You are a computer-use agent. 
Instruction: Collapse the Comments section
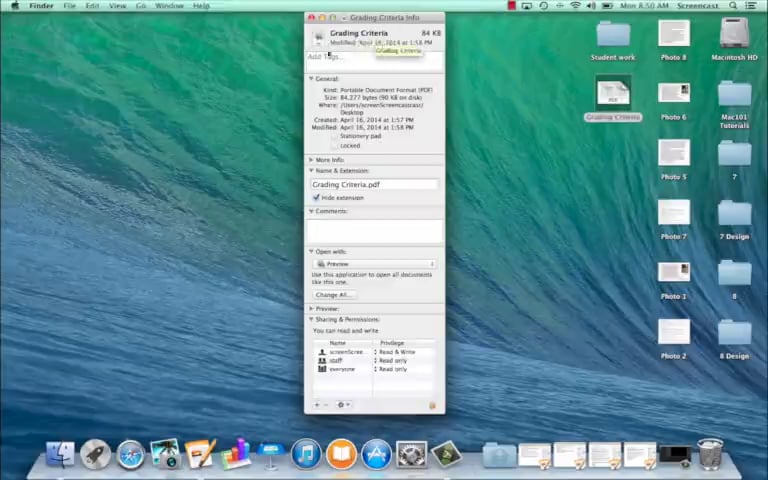click(x=311, y=211)
